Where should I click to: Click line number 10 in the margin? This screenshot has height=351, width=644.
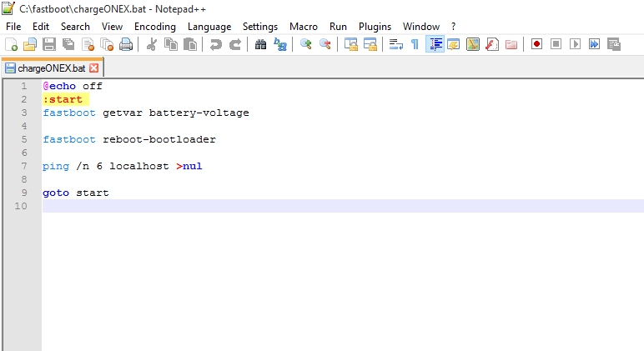pos(21,206)
